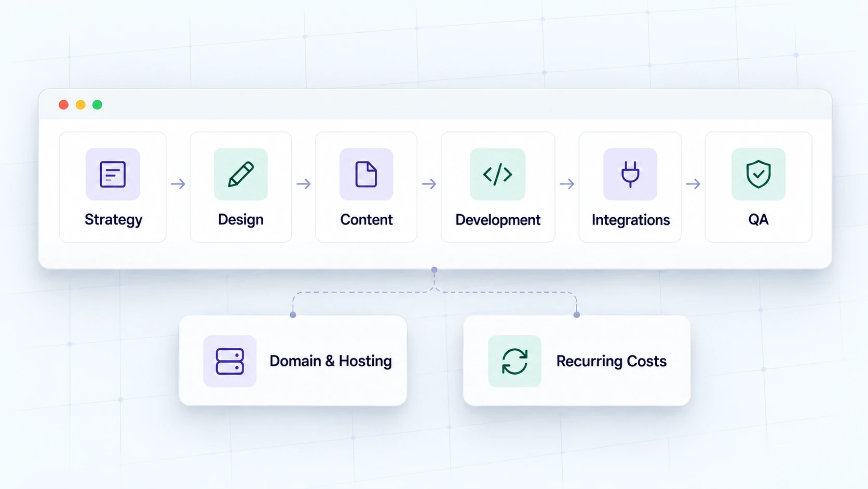Screen dimensions: 868x489
Task: Click the yellow minimize window dot
Action: click(x=80, y=105)
